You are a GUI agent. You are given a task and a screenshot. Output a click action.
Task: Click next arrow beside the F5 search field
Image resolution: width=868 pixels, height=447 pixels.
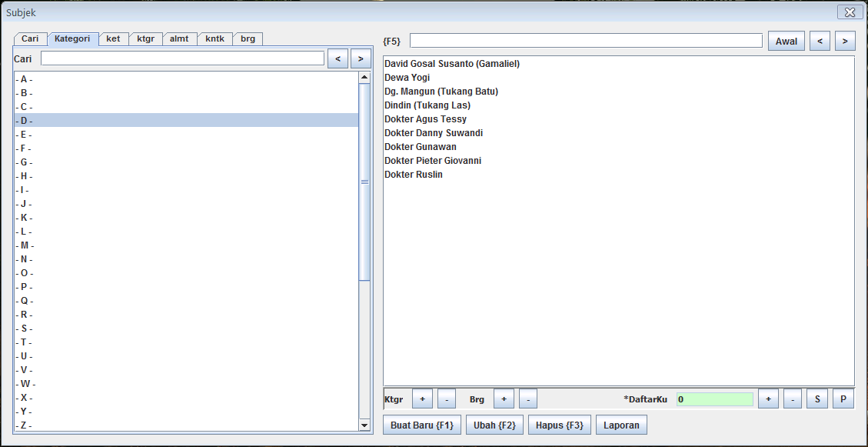845,42
